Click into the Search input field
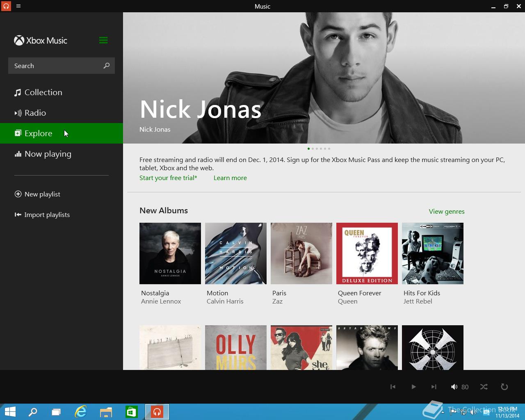Viewport: 525px width, 420px height. click(x=62, y=66)
